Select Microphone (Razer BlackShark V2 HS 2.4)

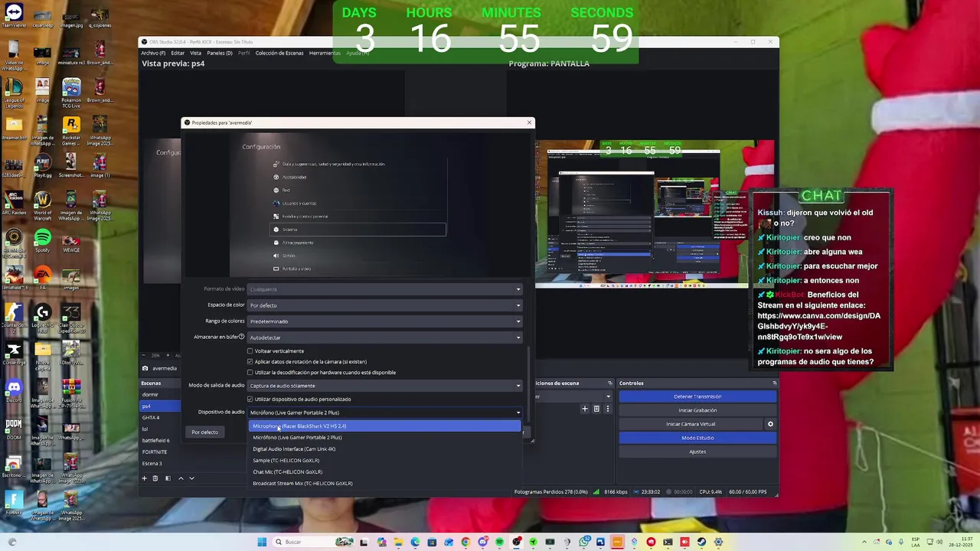click(385, 425)
